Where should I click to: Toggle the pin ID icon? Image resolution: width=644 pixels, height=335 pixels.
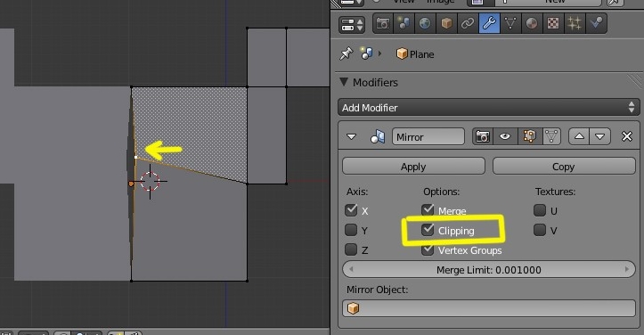click(x=346, y=53)
